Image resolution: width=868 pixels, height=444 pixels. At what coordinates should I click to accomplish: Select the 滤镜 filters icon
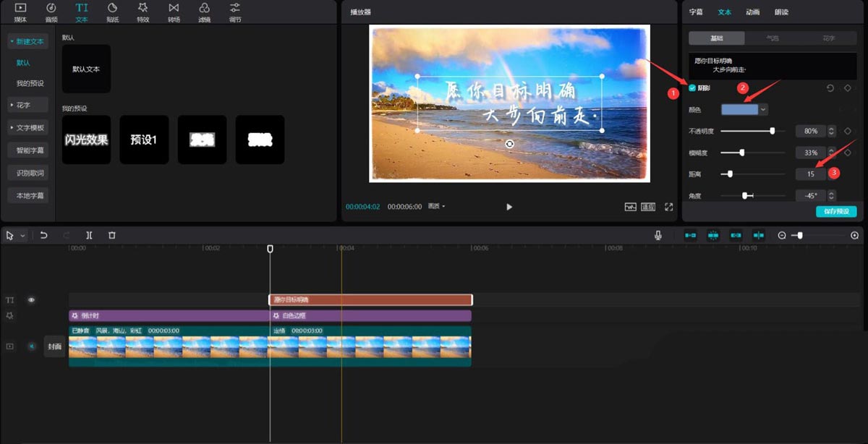pyautogui.click(x=203, y=12)
